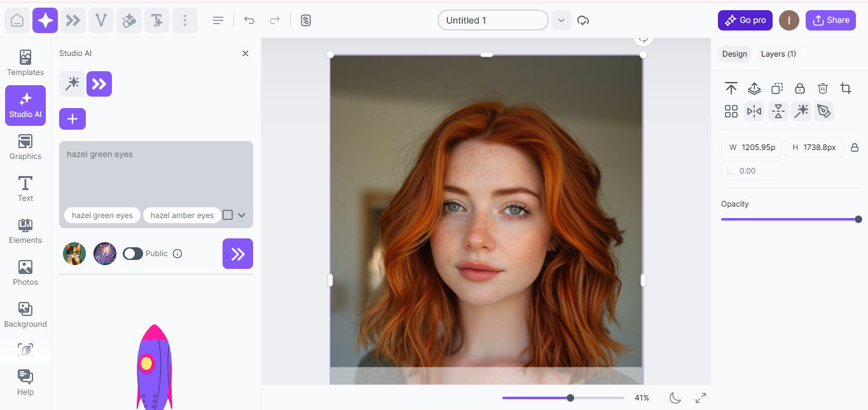Lock the selected image

pyautogui.click(x=800, y=88)
